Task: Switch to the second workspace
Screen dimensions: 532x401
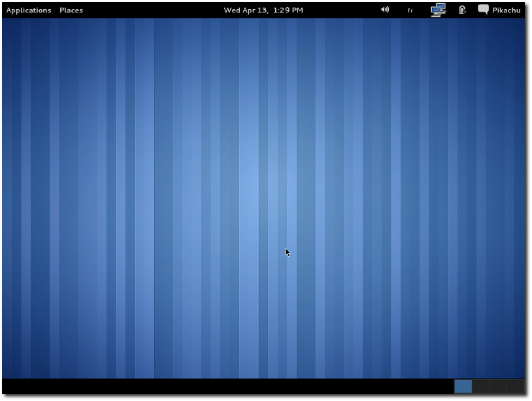Action: click(480, 387)
